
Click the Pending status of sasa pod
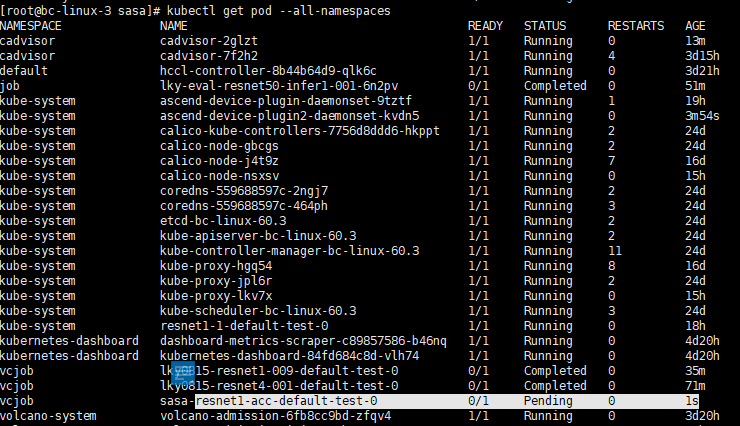tap(548, 401)
